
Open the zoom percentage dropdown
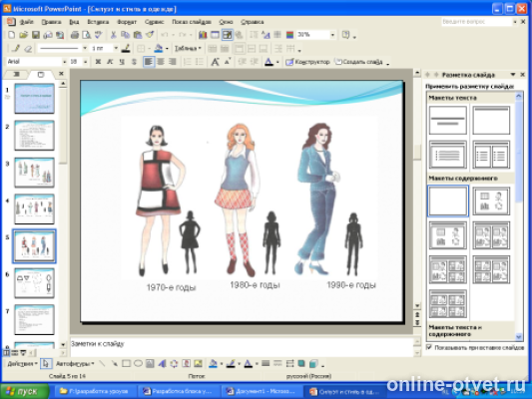coord(332,35)
